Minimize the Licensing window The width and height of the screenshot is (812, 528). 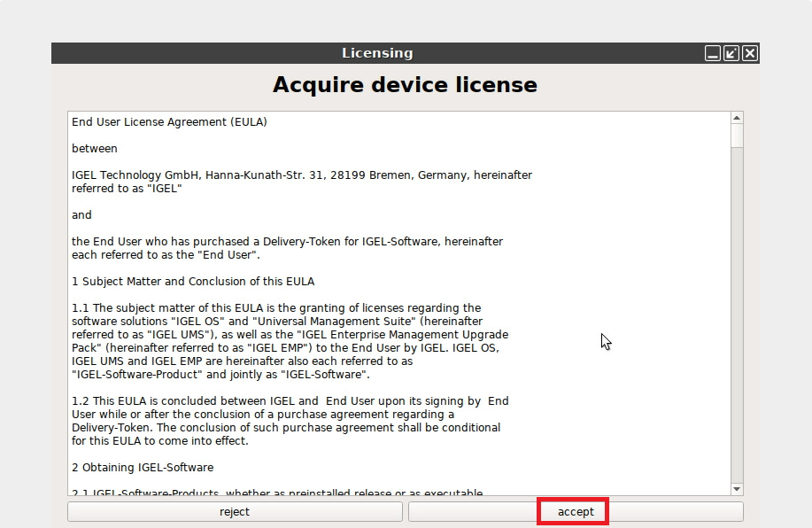coord(713,53)
